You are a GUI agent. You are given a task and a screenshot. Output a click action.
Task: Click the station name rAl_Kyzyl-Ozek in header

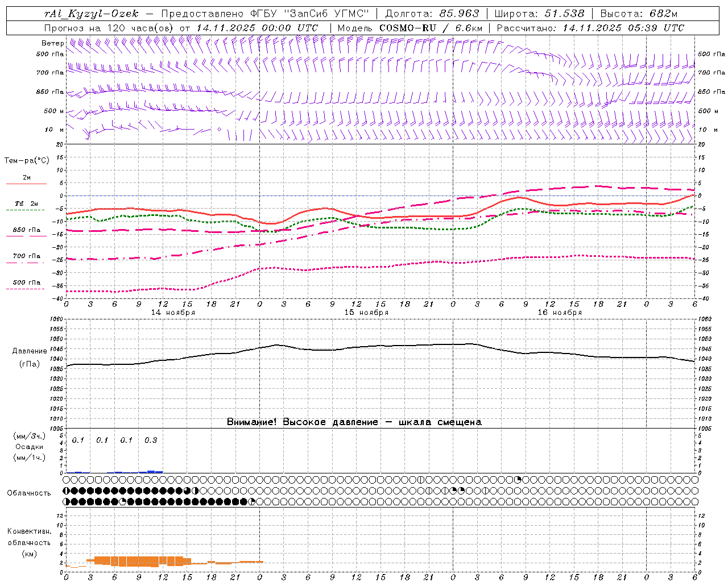coord(91,14)
